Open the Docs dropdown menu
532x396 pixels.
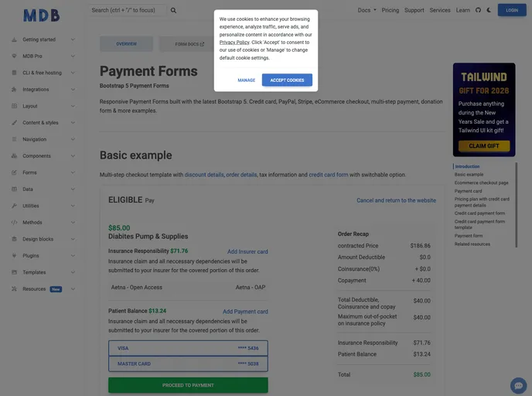click(367, 10)
